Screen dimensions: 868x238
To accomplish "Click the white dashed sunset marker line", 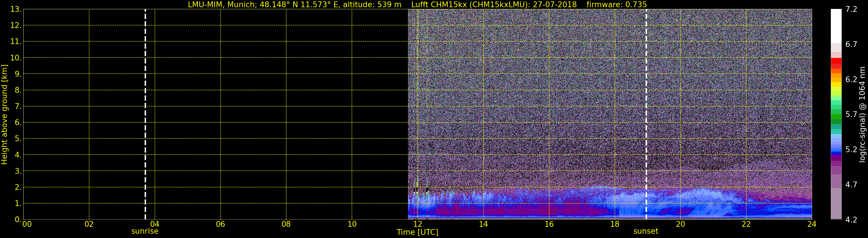I will tap(646, 114).
